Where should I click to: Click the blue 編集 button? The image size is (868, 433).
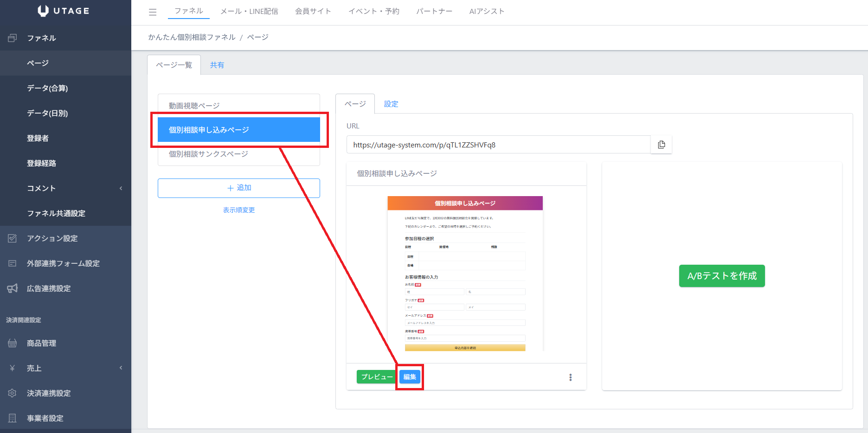coord(410,377)
